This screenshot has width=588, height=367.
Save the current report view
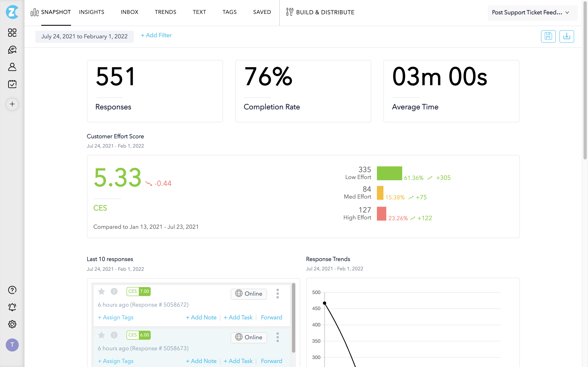click(548, 36)
